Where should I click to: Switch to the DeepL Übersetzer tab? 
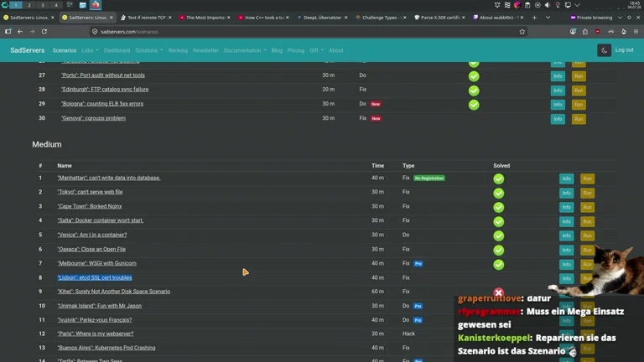(x=322, y=18)
